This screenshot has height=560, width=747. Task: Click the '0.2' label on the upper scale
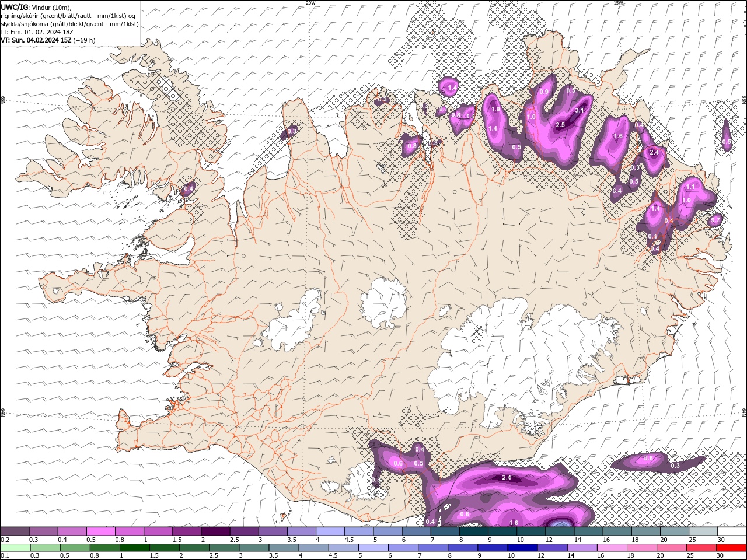click(x=5, y=540)
